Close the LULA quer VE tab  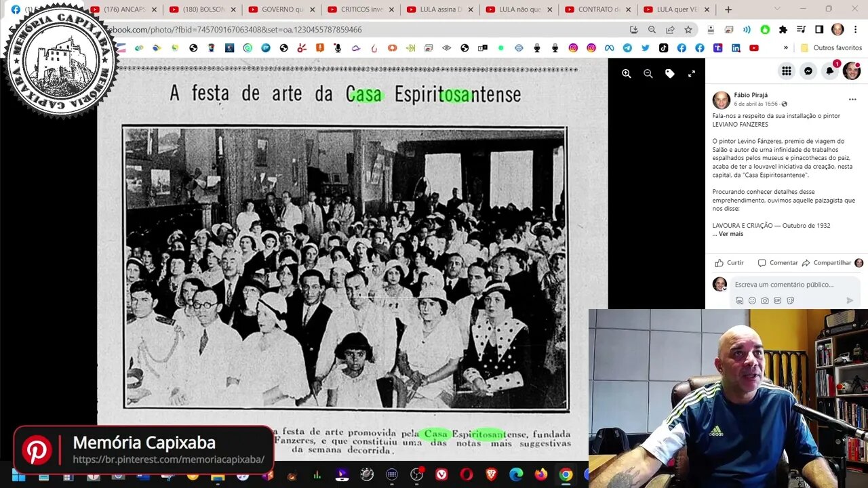click(x=707, y=9)
